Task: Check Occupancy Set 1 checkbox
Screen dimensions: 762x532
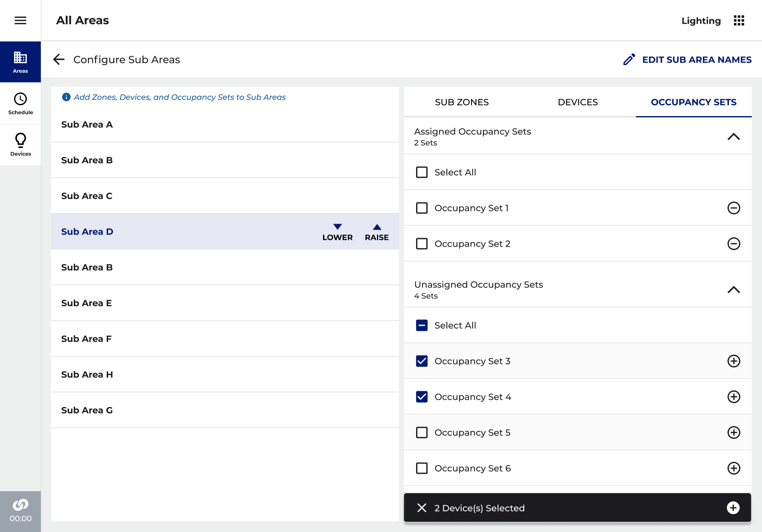Action: (x=422, y=208)
